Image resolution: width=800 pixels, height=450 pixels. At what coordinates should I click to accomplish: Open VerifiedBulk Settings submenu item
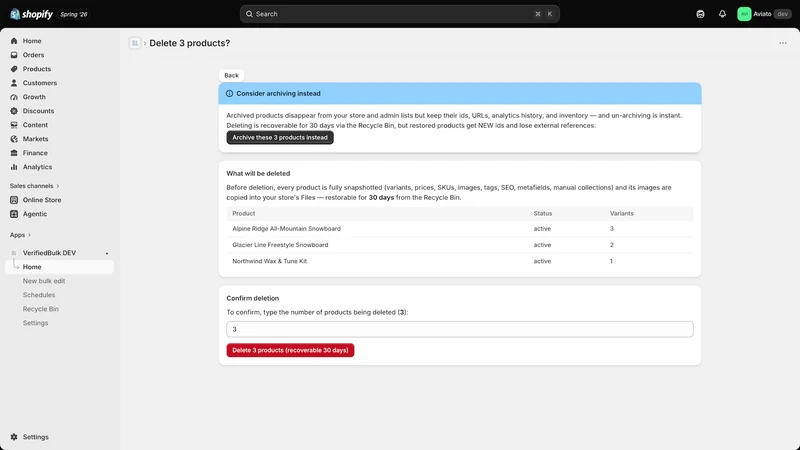click(35, 323)
